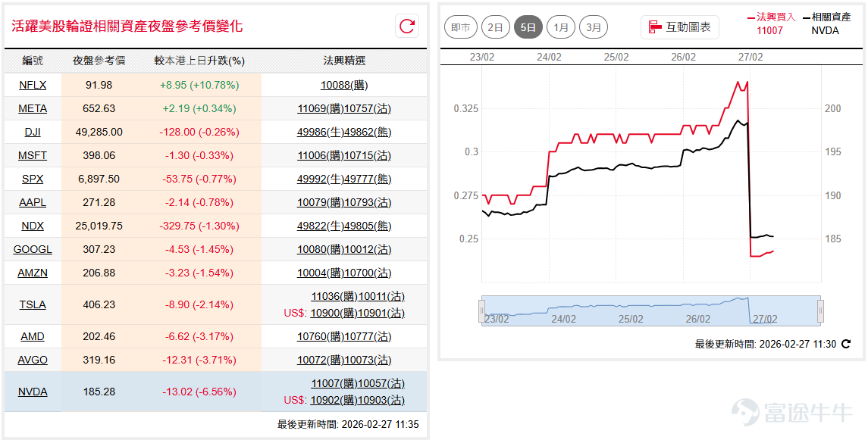This screenshot has width=868, height=440.
Task: Open NDX bear contract 49805(熊)
Action: tap(368, 226)
